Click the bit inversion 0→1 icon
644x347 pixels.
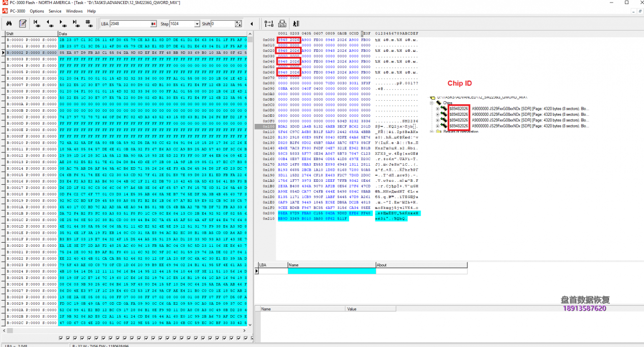click(x=269, y=24)
